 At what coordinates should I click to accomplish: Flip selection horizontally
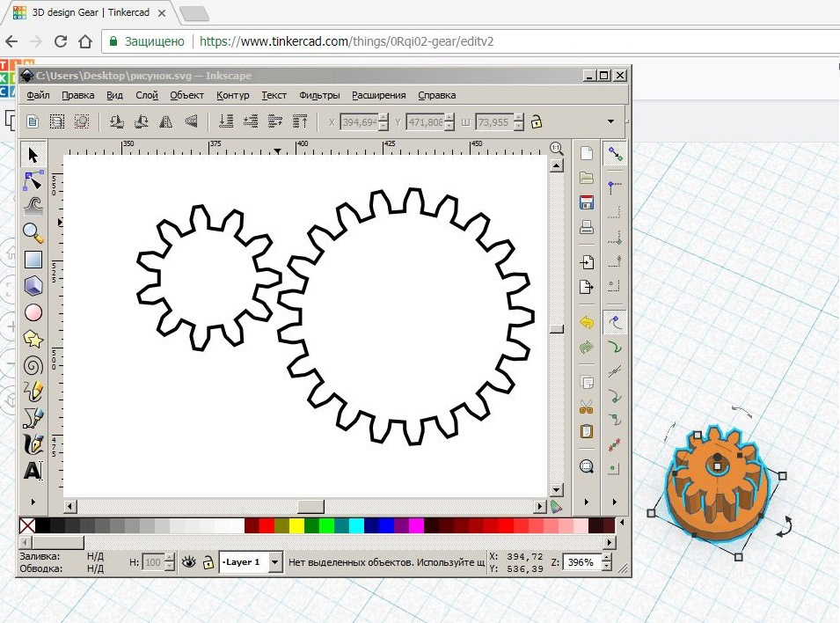[166, 121]
